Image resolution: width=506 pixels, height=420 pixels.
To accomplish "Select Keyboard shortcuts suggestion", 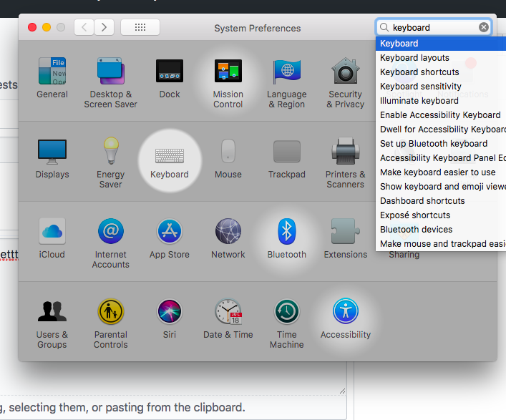I will 441,72.
